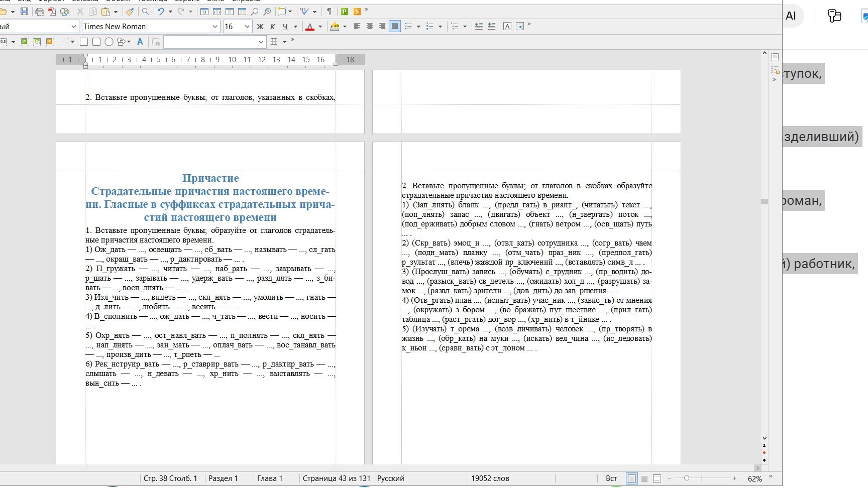This screenshot has width=868, height=488.
Task: Fit the page width to the window
Action: (x=217, y=12)
